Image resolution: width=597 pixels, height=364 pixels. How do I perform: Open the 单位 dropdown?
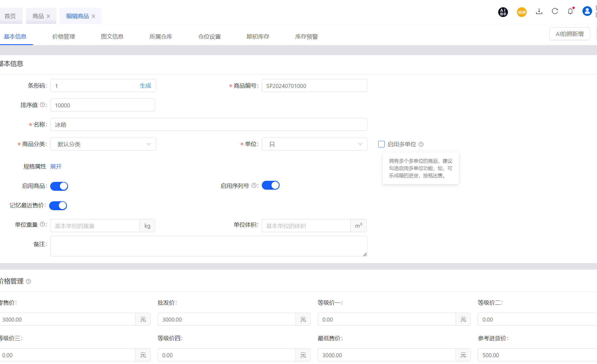[x=314, y=144]
